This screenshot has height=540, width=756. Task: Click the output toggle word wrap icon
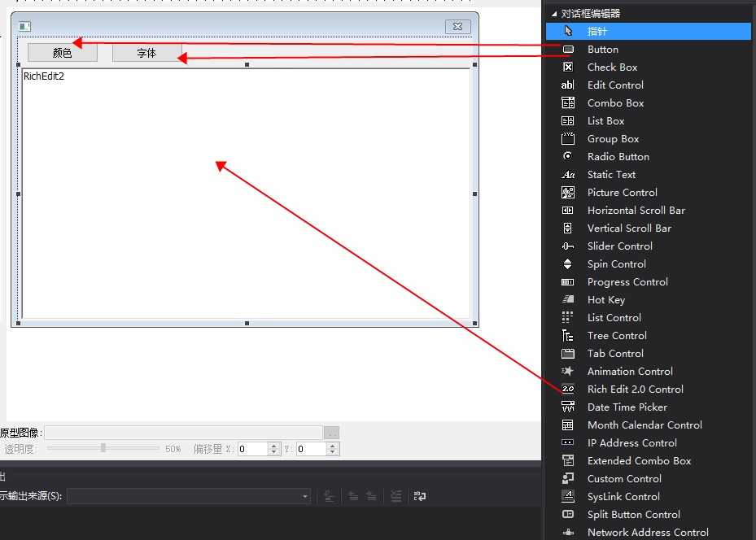point(420,496)
